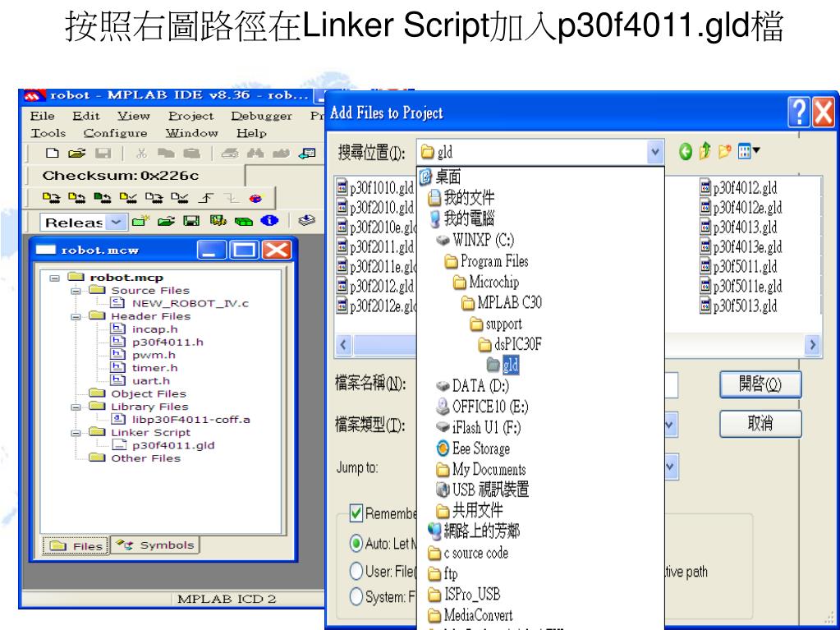This screenshot has width=840, height=630.
Task: Open the Release build configuration dropdown
Action: [117, 222]
